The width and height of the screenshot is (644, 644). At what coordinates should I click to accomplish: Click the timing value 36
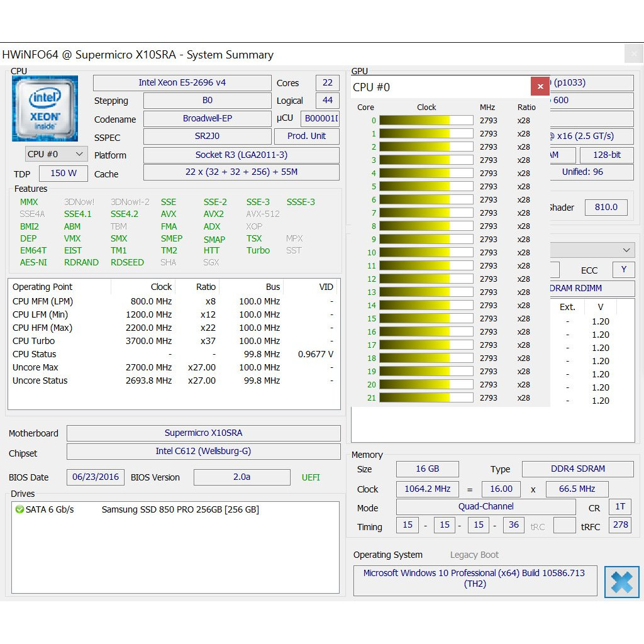[x=513, y=525]
